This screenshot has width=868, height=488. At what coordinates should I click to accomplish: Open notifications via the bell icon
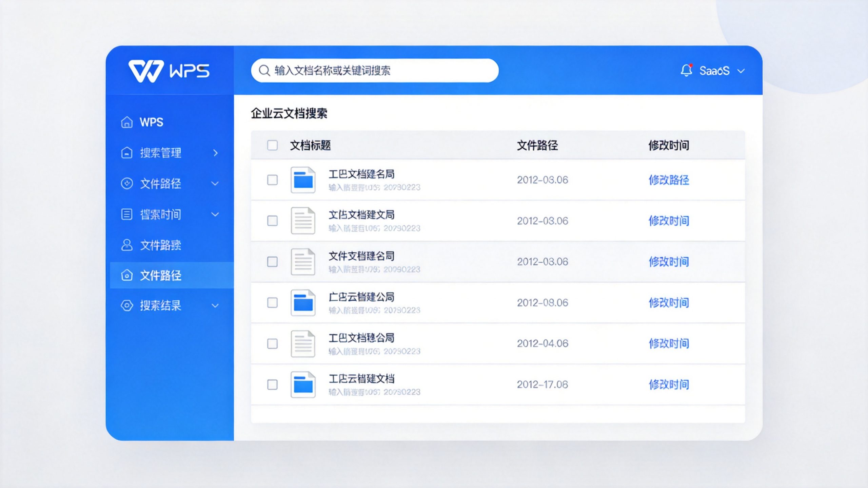point(686,70)
